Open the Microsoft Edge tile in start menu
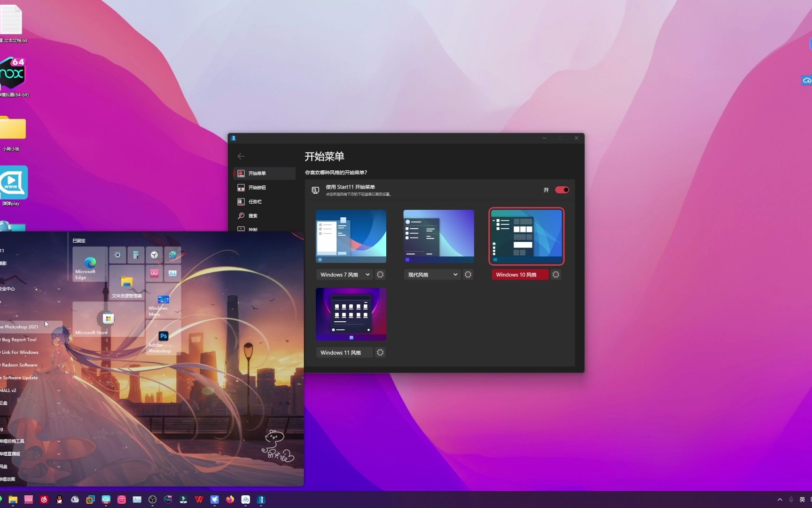This screenshot has height=508, width=812. click(90, 264)
